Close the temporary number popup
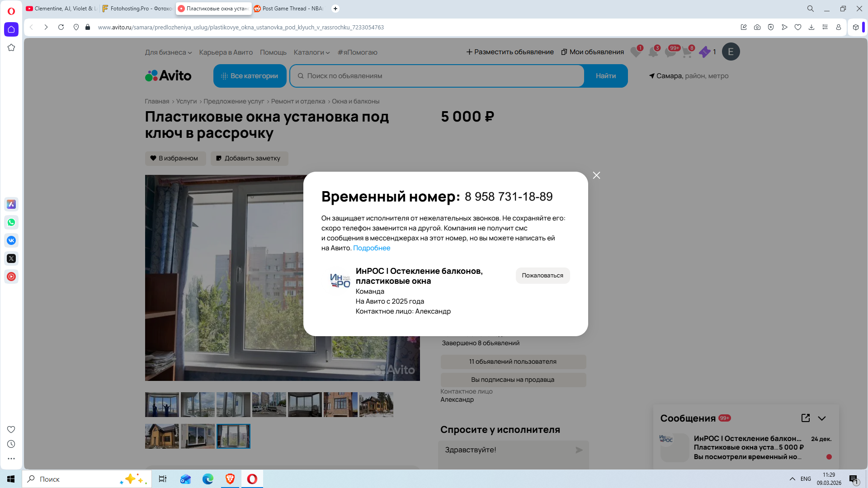This screenshot has height=488, width=868. click(596, 175)
